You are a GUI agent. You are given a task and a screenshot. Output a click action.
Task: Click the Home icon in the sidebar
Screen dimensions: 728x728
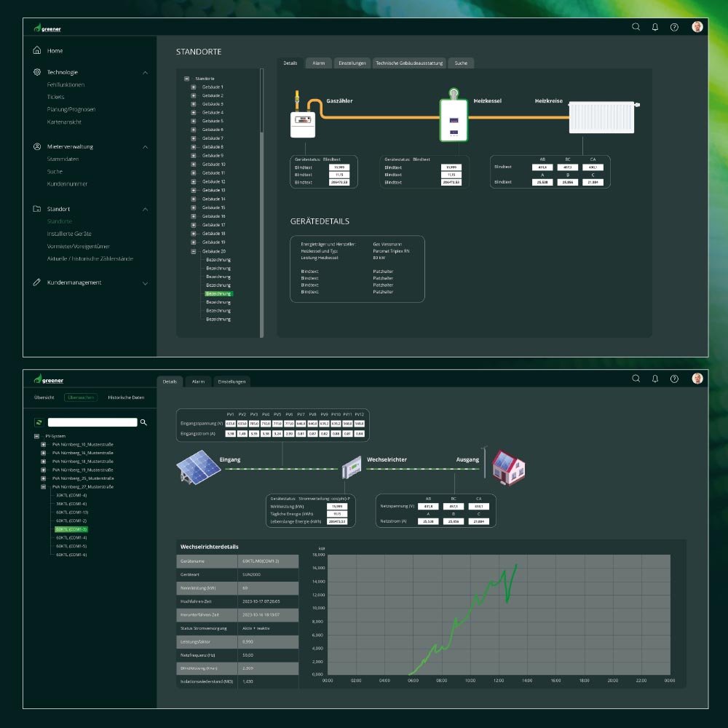pos(37,51)
